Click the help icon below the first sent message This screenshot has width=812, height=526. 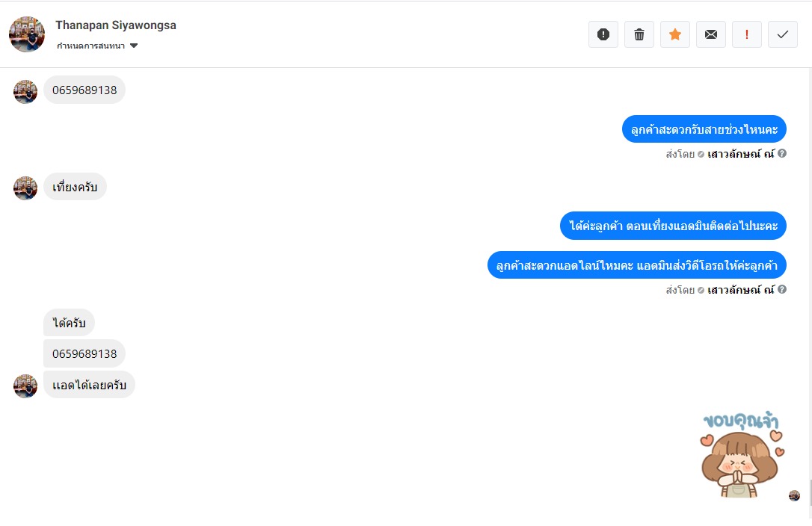782,153
